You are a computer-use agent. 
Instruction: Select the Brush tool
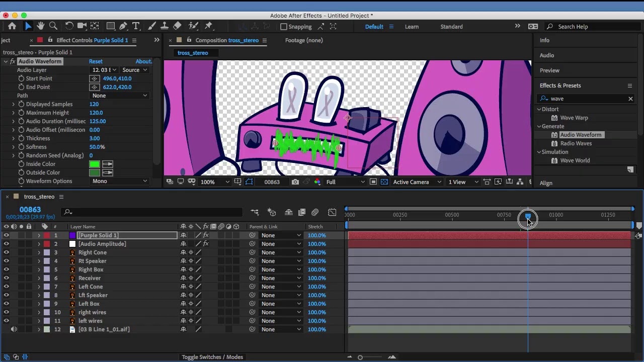tap(152, 26)
